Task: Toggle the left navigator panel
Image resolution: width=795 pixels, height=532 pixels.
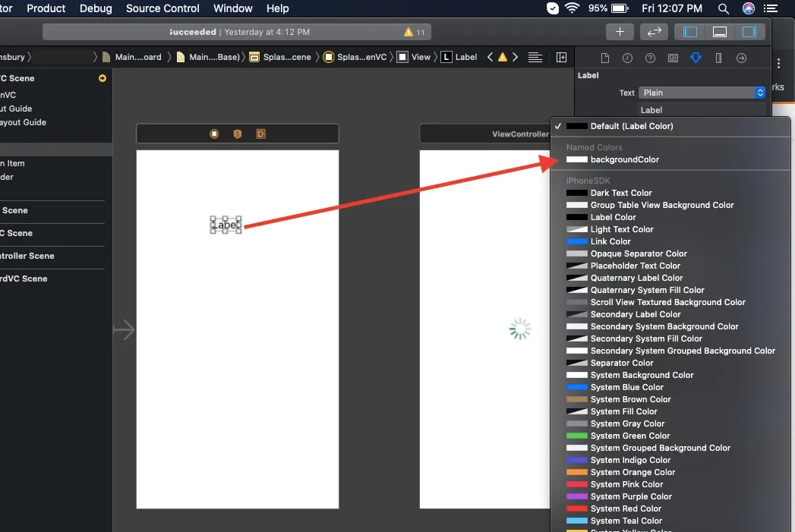Action: pos(690,32)
